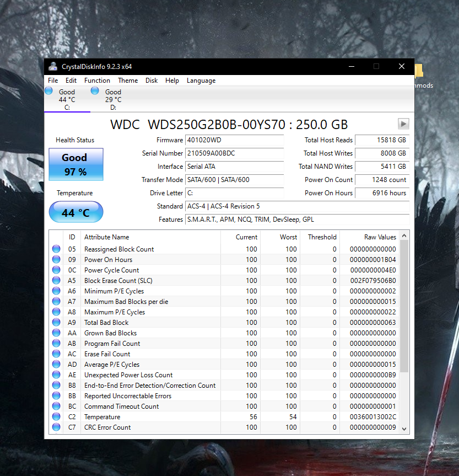Click the status orb for Total Bad Block
This screenshot has width=459, height=476.
[x=56, y=323]
